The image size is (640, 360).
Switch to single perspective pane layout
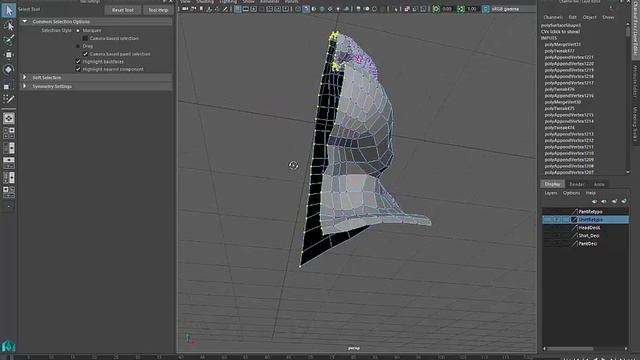coord(9,118)
